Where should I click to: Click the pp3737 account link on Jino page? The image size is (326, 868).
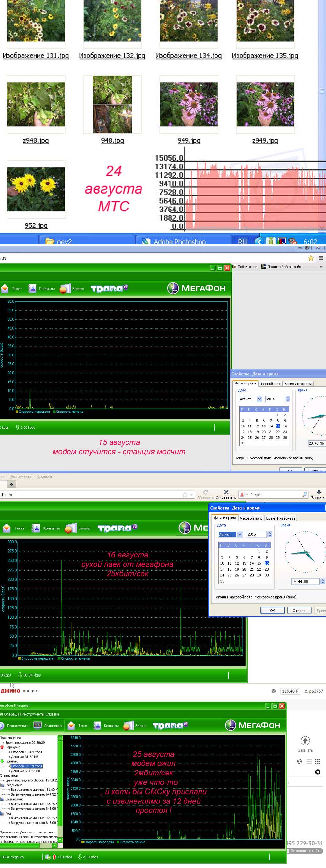(x=314, y=691)
